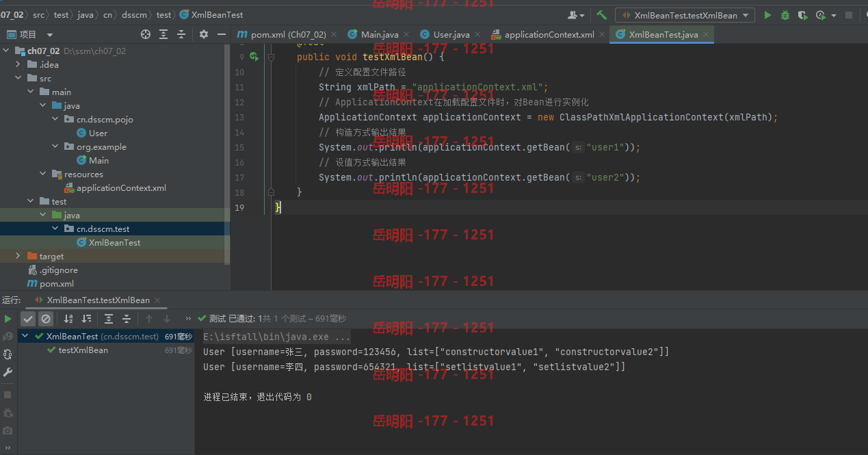Expand all test results in Run toolbar
868x455 pixels.
click(109, 319)
